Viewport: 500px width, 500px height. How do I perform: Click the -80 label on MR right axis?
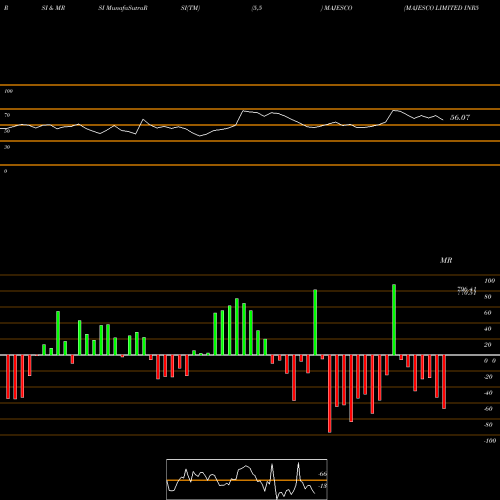click(488, 425)
